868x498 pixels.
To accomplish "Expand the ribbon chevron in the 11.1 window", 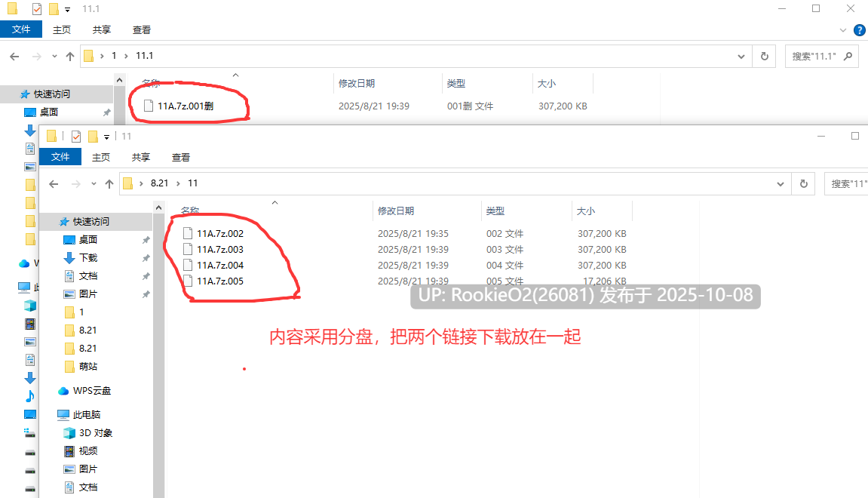I will point(842,30).
